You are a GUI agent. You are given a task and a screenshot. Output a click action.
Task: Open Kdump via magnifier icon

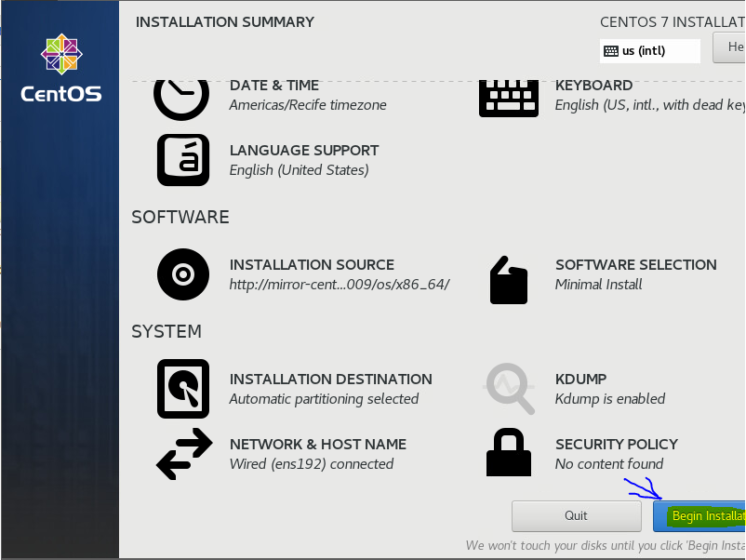point(510,389)
